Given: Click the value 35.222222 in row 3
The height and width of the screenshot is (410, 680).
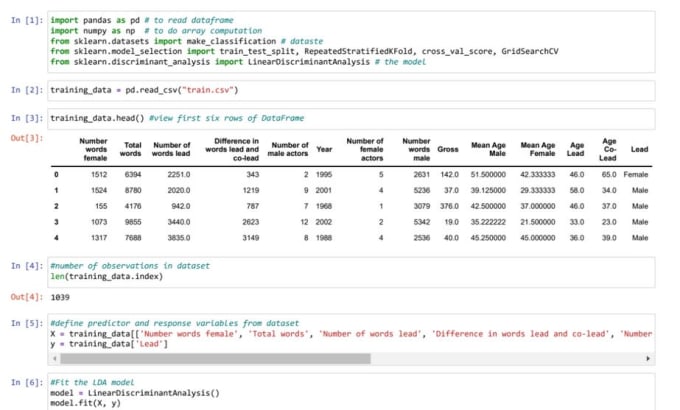Looking at the screenshot, I should [x=488, y=222].
